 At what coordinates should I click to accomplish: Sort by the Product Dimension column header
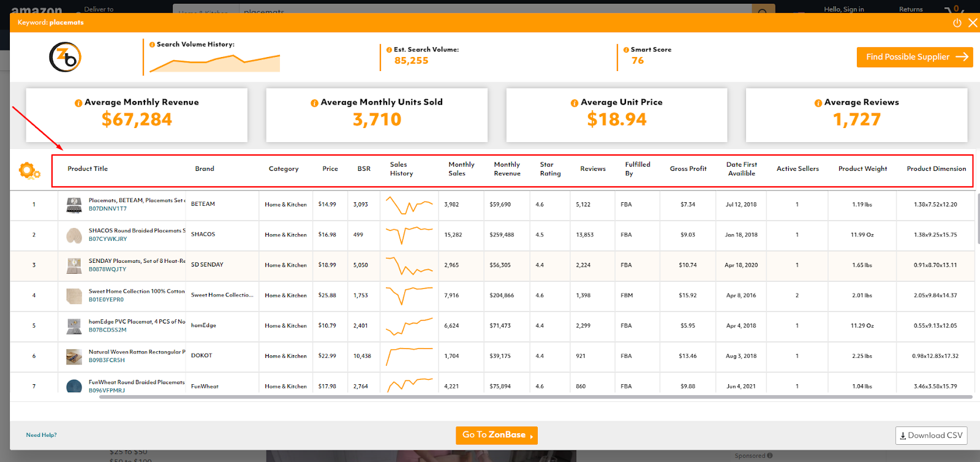pyautogui.click(x=937, y=169)
